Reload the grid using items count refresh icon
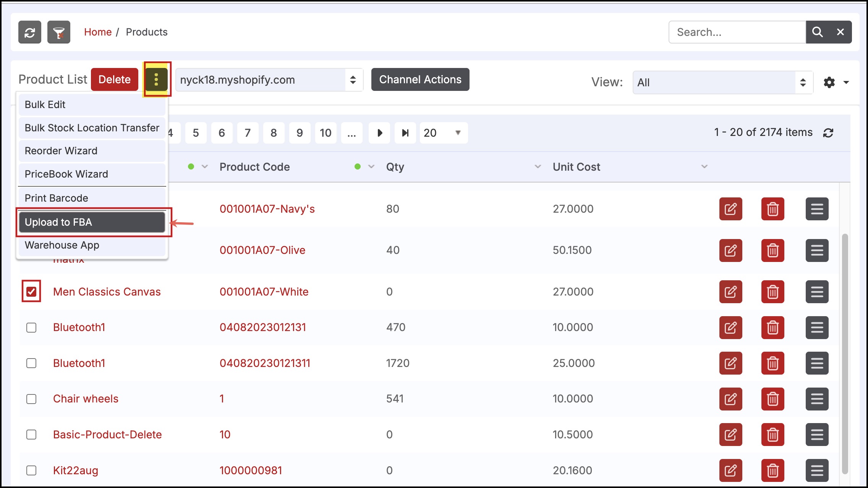 tap(828, 133)
